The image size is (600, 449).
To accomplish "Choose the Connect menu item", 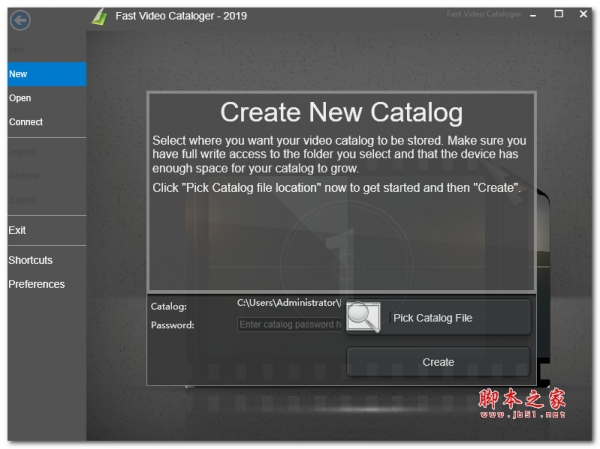I will click(x=47, y=122).
